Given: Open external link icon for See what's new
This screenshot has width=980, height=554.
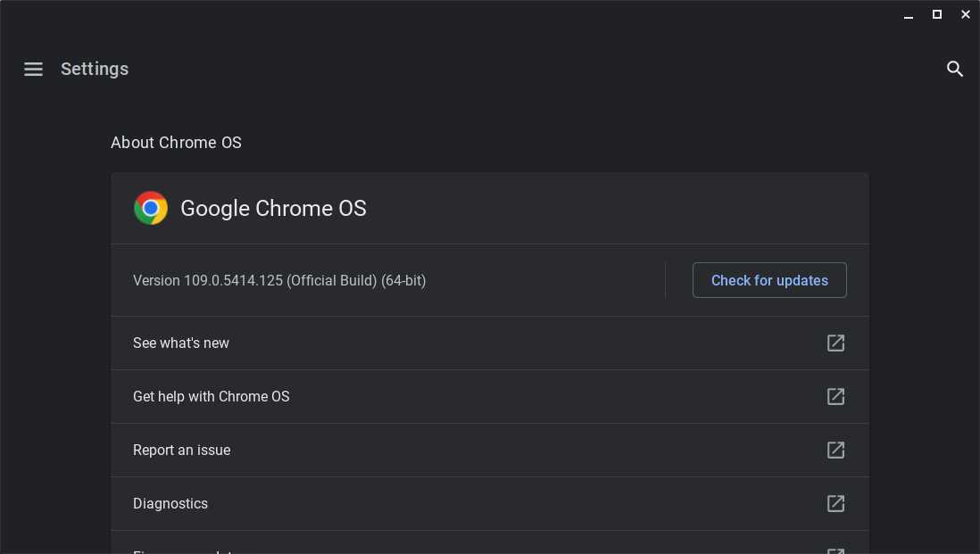Looking at the screenshot, I should click(x=835, y=343).
